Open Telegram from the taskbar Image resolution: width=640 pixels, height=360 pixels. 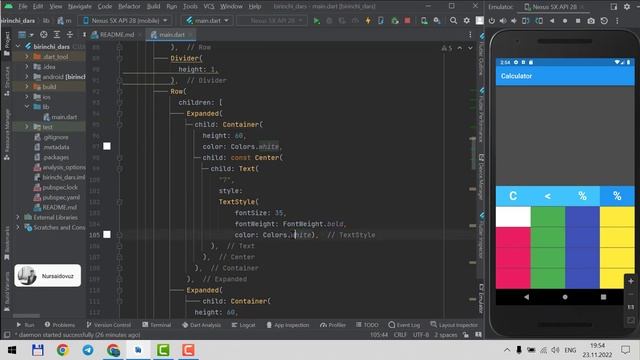[x=88, y=350]
